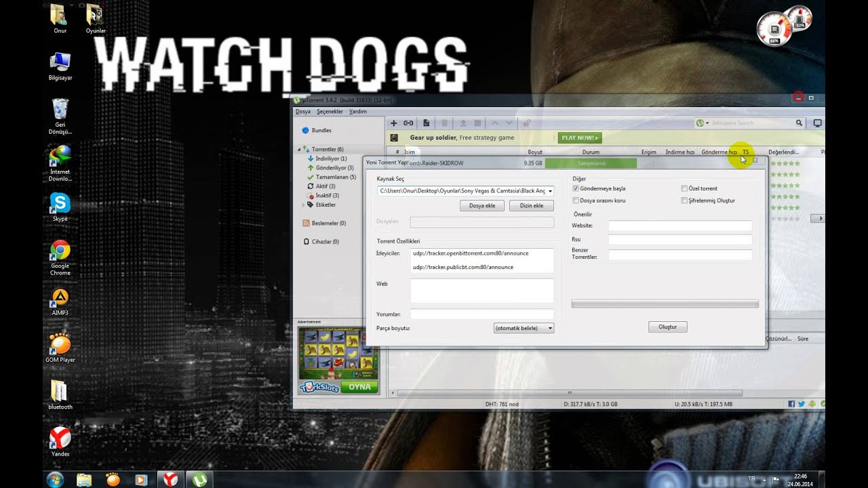Open Yandex desktop shortcut
This screenshot has height=488, width=868.
(60, 442)
